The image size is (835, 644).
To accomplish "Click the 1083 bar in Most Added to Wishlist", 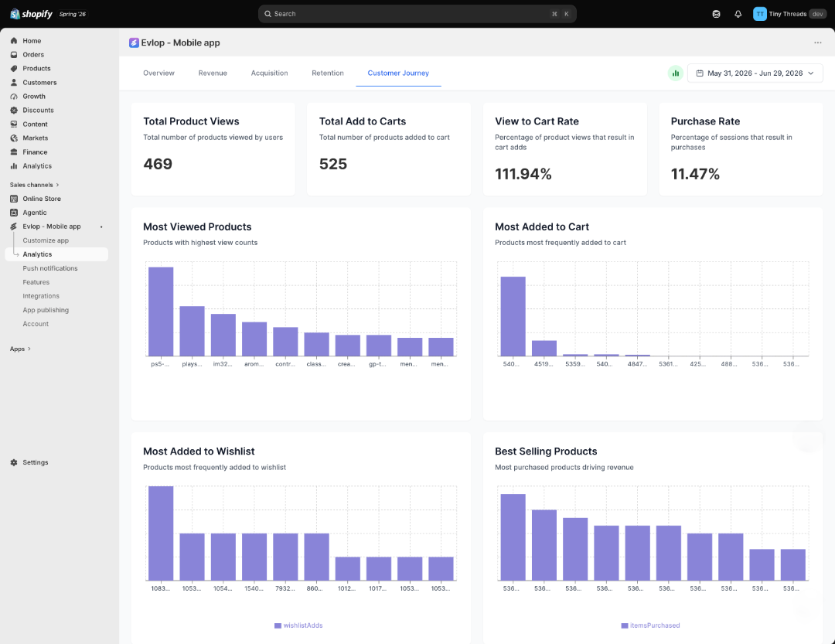I will point(161,533).
